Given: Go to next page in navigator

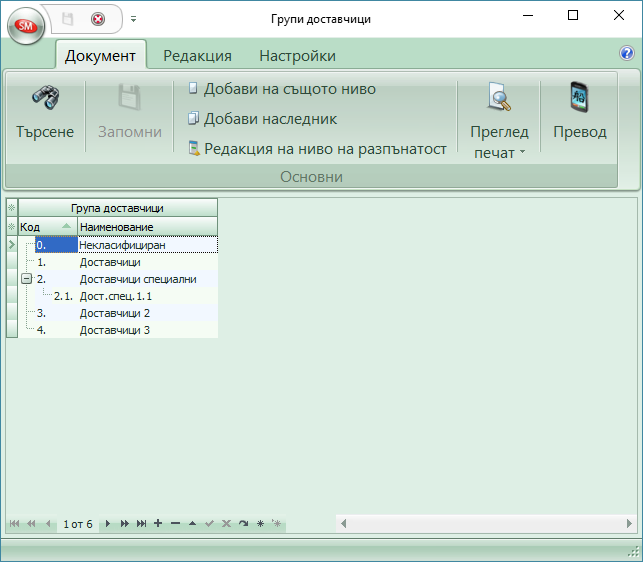Looking at the screenshot, I should click(x=125, y=524).
